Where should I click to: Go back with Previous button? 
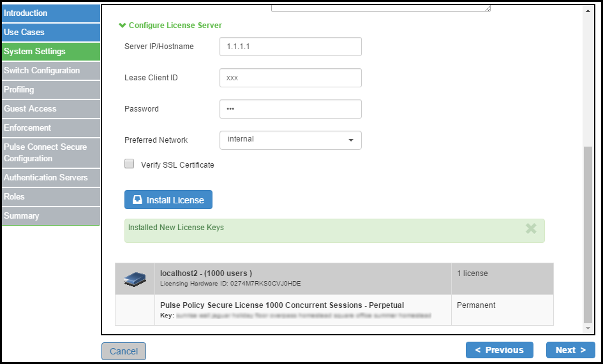500,350
